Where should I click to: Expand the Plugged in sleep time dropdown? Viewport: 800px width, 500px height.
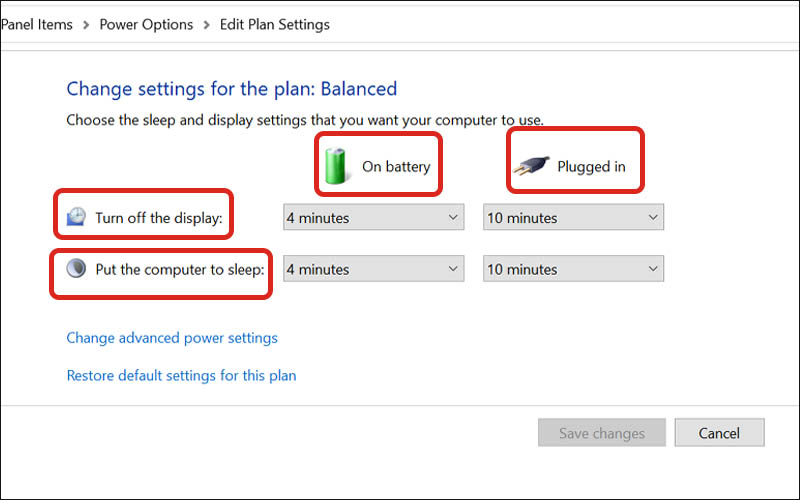coord(574,269)
